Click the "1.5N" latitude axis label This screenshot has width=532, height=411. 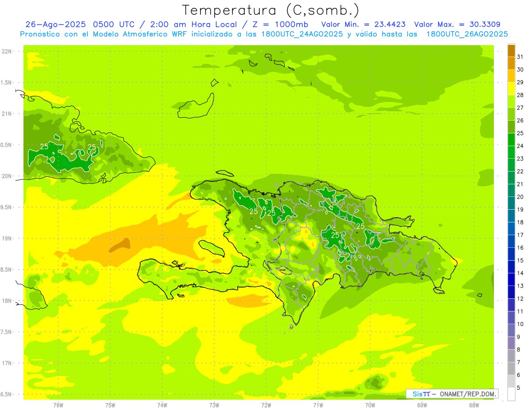7,82
